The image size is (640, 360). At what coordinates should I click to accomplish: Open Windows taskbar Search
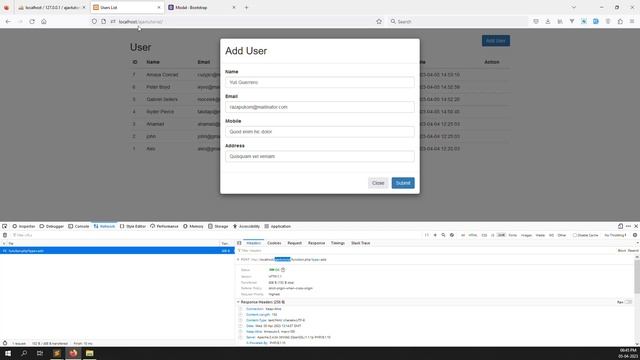pyautogui.click(x=24, y=353)
